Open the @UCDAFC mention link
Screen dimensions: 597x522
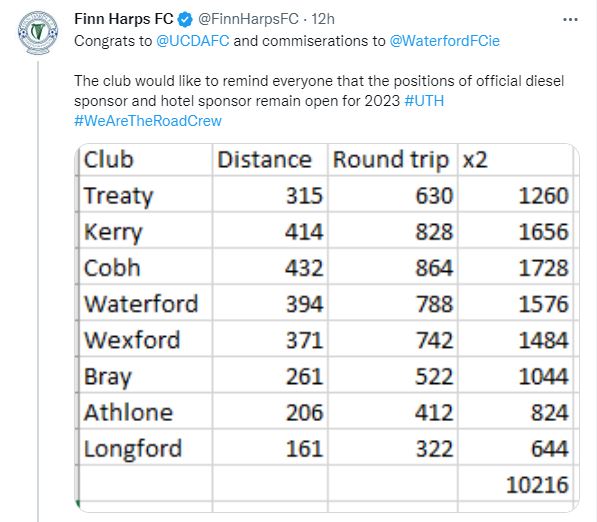click(x=193, y=41)
